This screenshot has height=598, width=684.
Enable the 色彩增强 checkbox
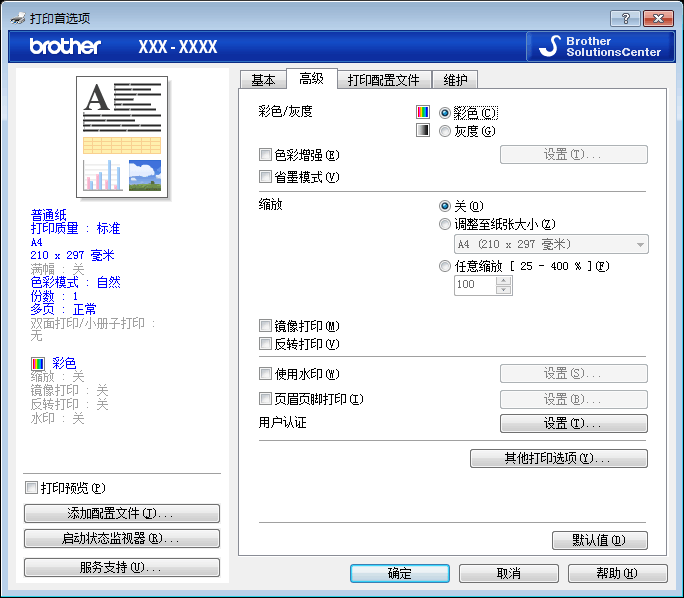point(265,155)
